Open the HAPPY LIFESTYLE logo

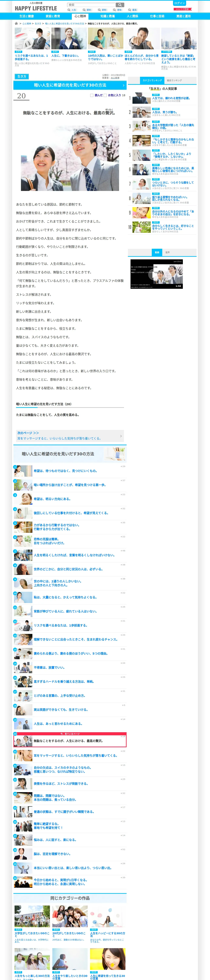pos(36,8)
